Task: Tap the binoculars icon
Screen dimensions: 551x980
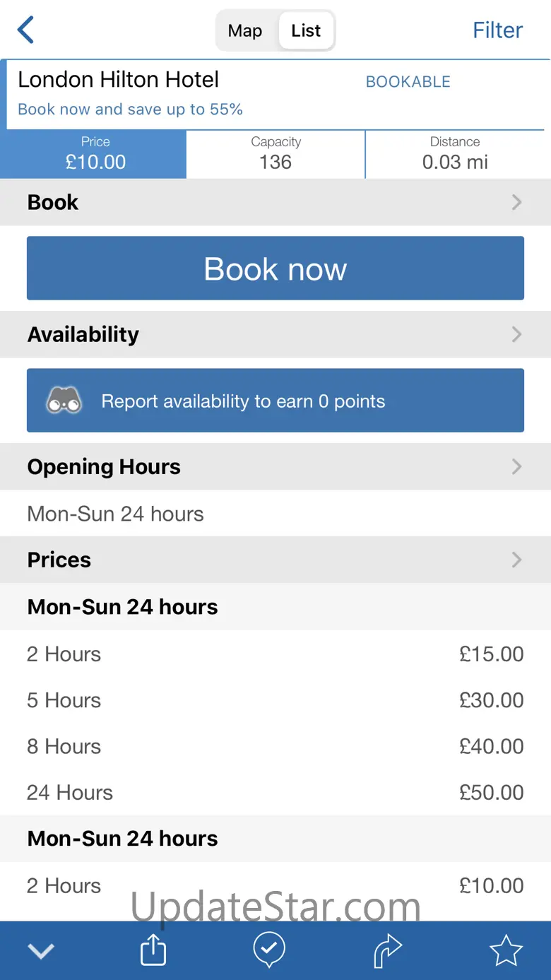Action: 64,401
